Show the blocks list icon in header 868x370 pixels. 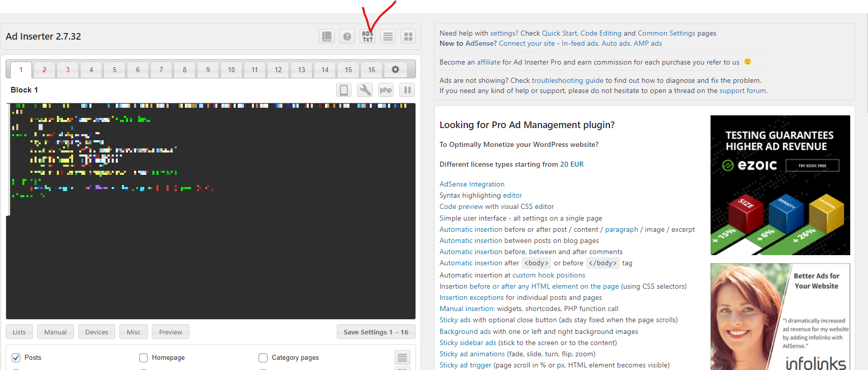388,37
